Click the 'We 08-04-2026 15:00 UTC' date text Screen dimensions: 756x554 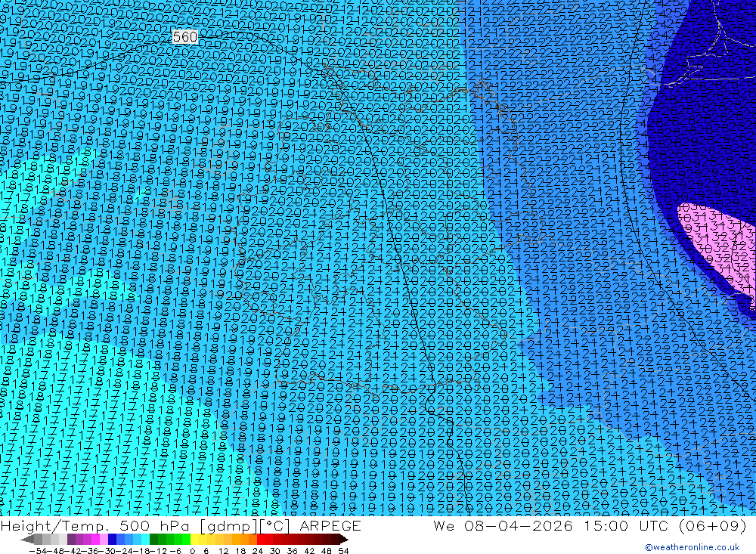(553, 525)
